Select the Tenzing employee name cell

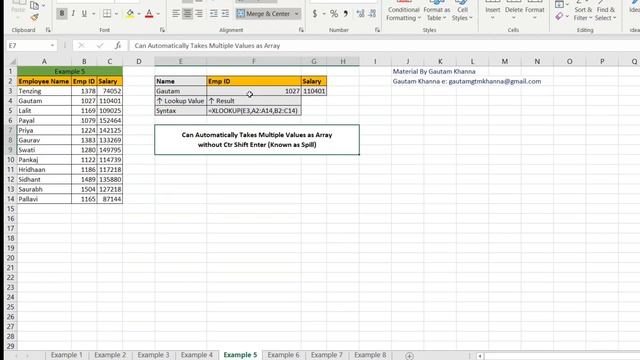click(44, 91)
